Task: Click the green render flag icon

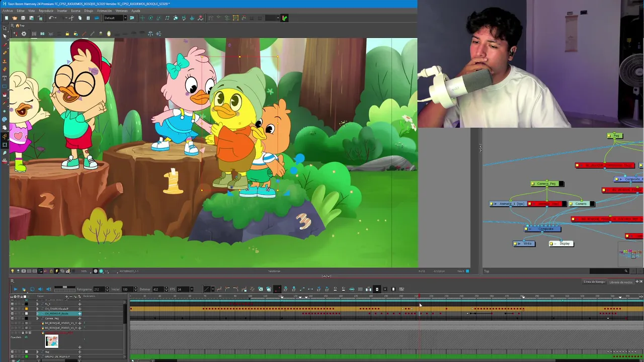Action: pyautogui.click(x=284, y=18)
